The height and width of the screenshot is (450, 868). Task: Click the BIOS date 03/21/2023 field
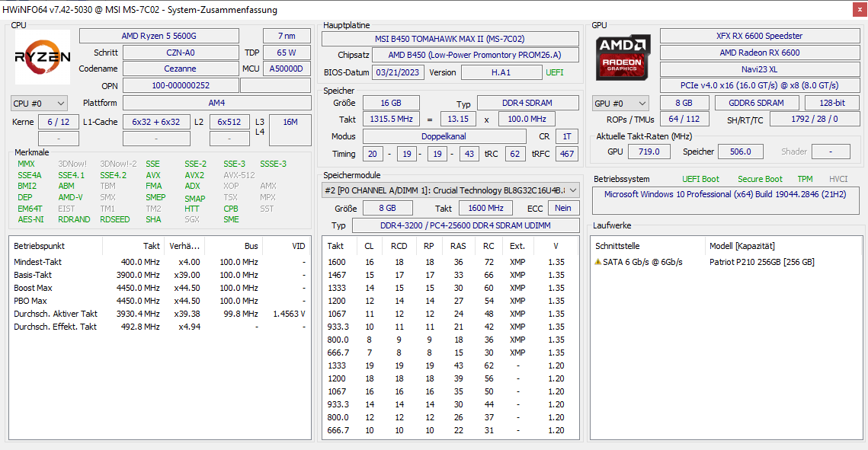point(398,72)
